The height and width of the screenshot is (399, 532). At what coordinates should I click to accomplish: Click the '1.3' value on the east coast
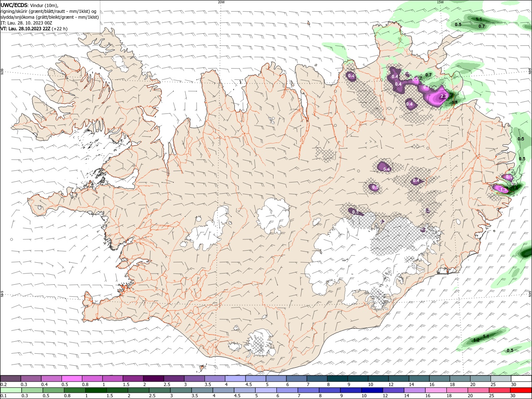click(503, 190)
